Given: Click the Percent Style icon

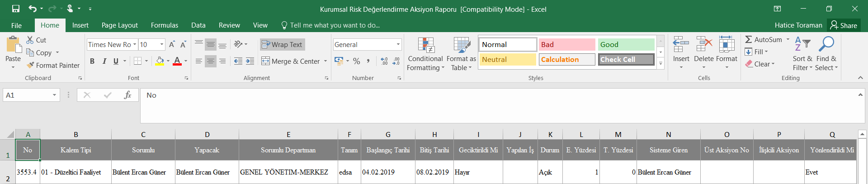Looking at the screenshot, I should tap(357, 61).
